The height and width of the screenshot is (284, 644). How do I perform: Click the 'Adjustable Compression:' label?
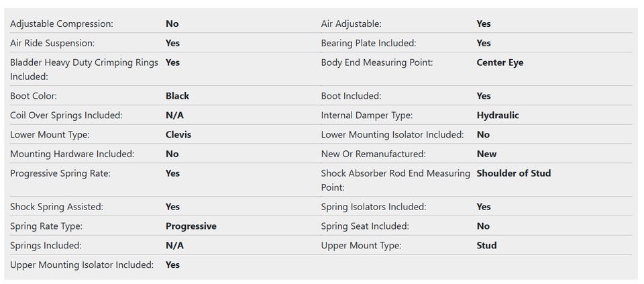pyautogui.click(x=62, y=23)
